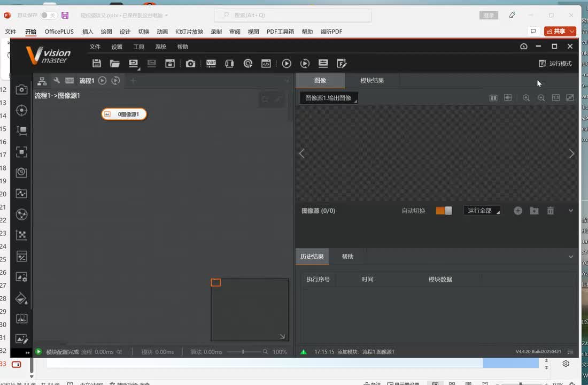Open the 运行全部 dropdown
The image size is (588, 385).
(x=482, y=211)
